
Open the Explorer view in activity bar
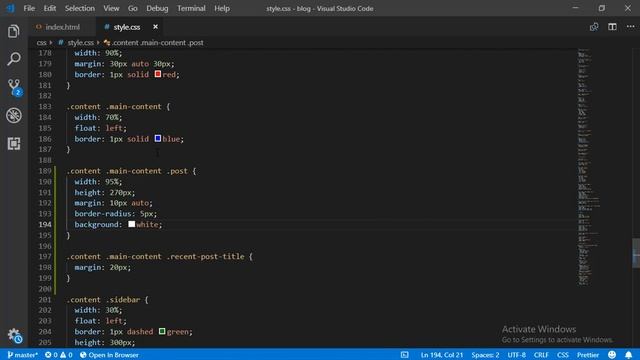13,31
